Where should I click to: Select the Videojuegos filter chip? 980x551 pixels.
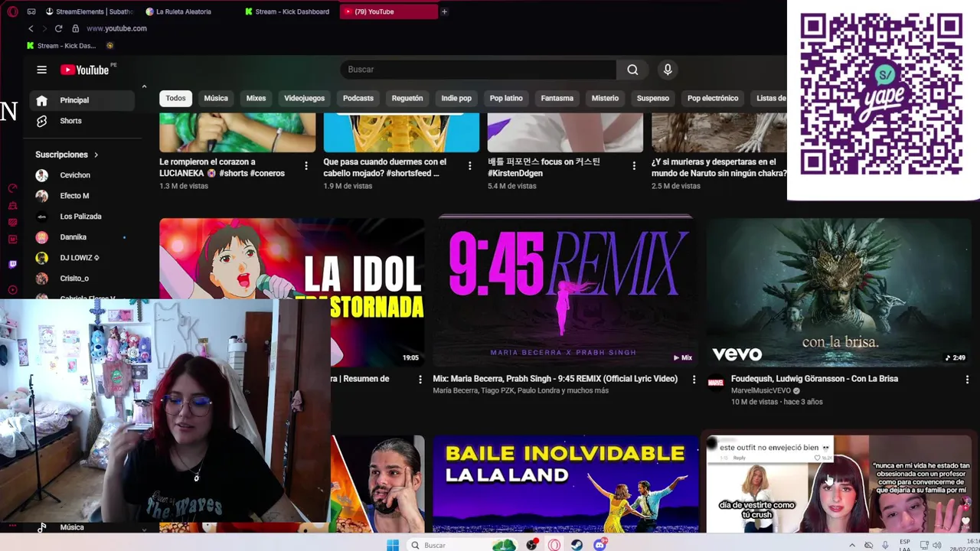[x=305, y=98]
